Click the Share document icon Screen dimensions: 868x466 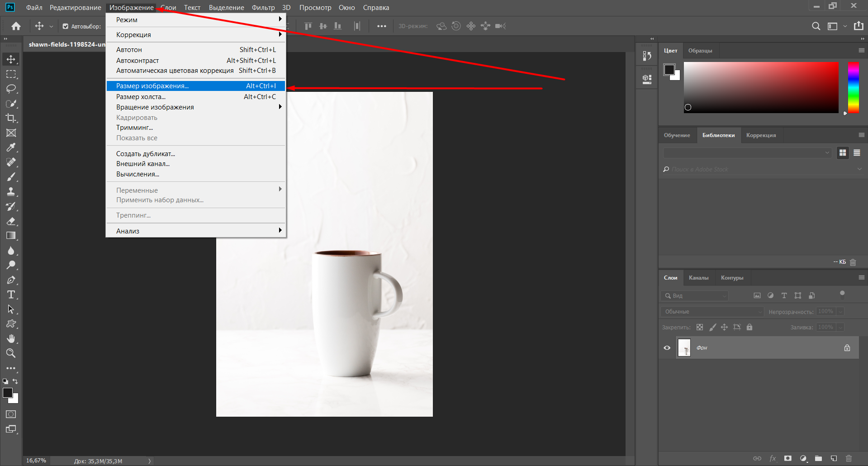pos(859,26)
